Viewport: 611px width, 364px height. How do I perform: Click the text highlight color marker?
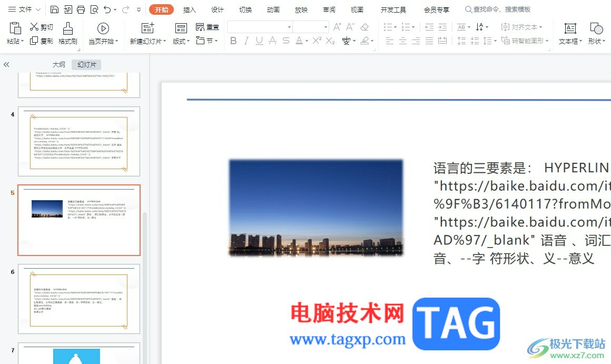364,41
